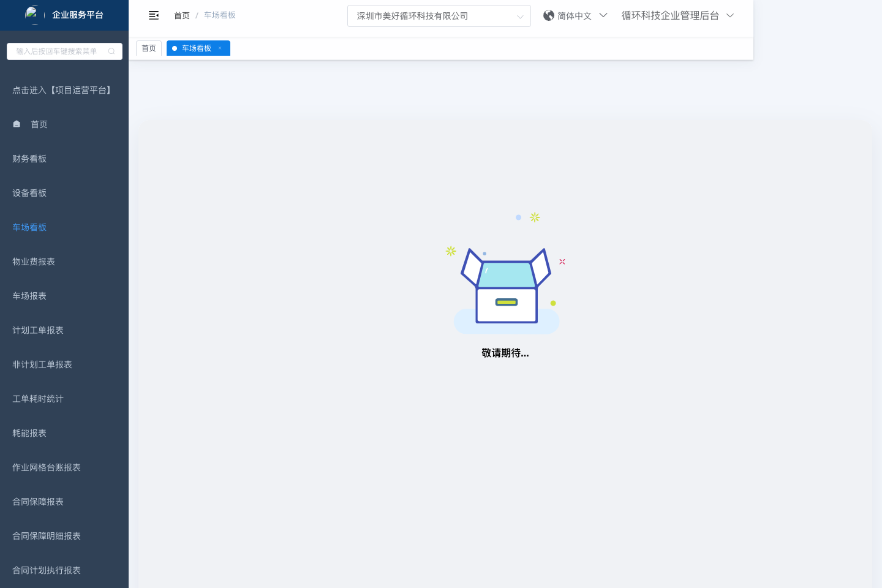Close the 车场看板 tab
This screenshot has height=588, width=882.
tap(220, 48)
